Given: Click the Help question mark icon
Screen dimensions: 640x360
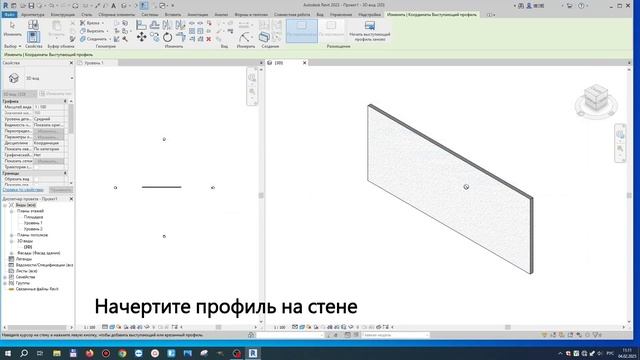Looking at the screenshot, I should tap(581, 6).
